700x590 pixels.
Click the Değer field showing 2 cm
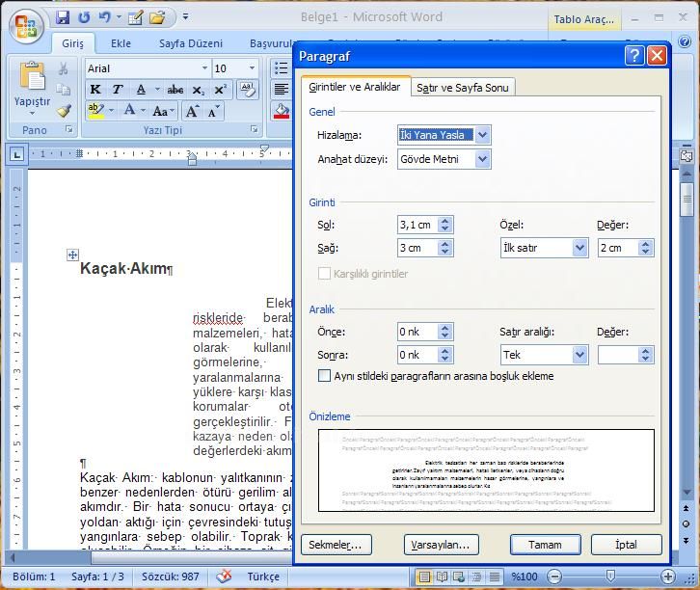(x=618, y=248)
